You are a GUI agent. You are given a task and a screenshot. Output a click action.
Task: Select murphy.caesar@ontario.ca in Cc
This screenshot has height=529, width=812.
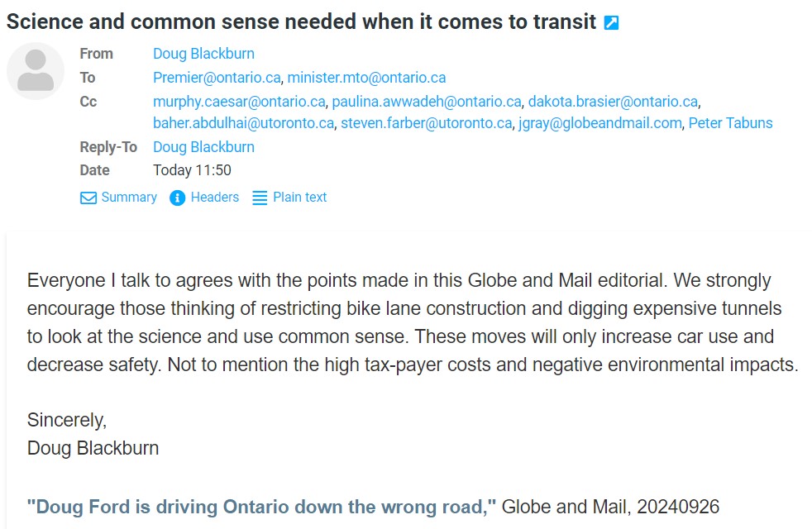click(239, 102)
